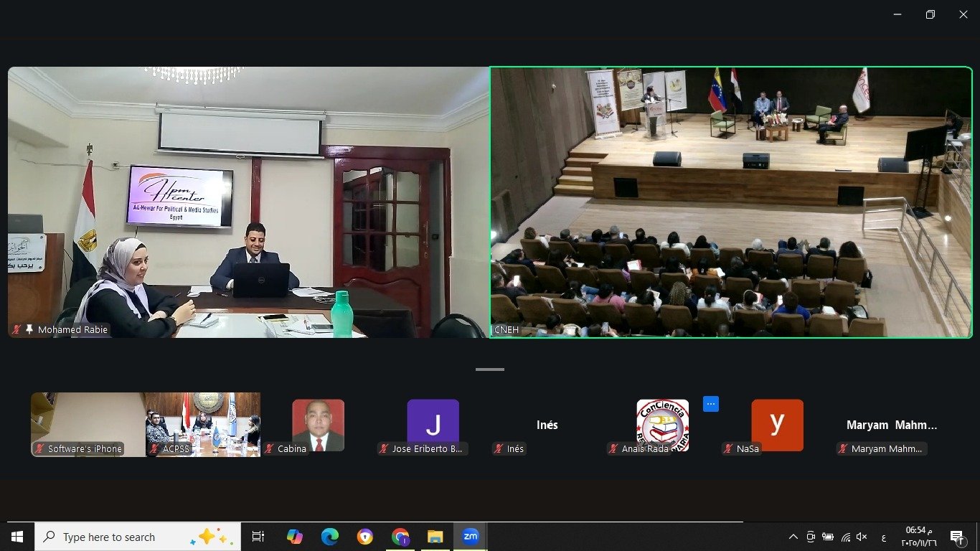Screen dimensions: 980x551
Task: Open Microsoft Edge from the taskbar
Action: click(329, 537)
